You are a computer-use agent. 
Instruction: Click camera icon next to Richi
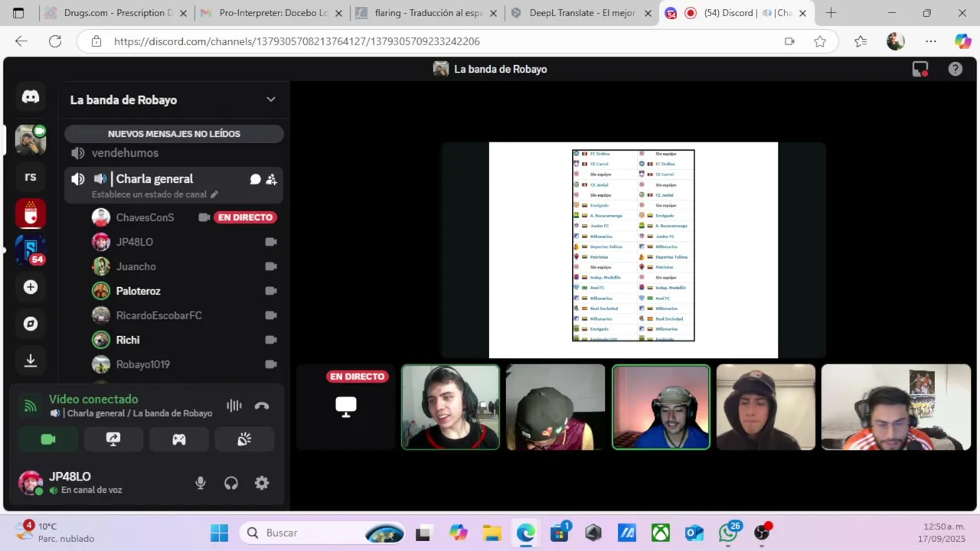(x=270, y=340)
